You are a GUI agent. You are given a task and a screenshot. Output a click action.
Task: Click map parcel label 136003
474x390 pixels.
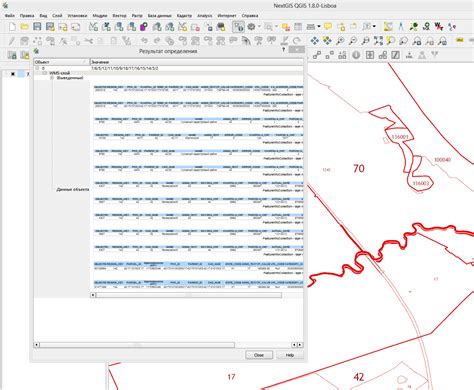(421, 183)
